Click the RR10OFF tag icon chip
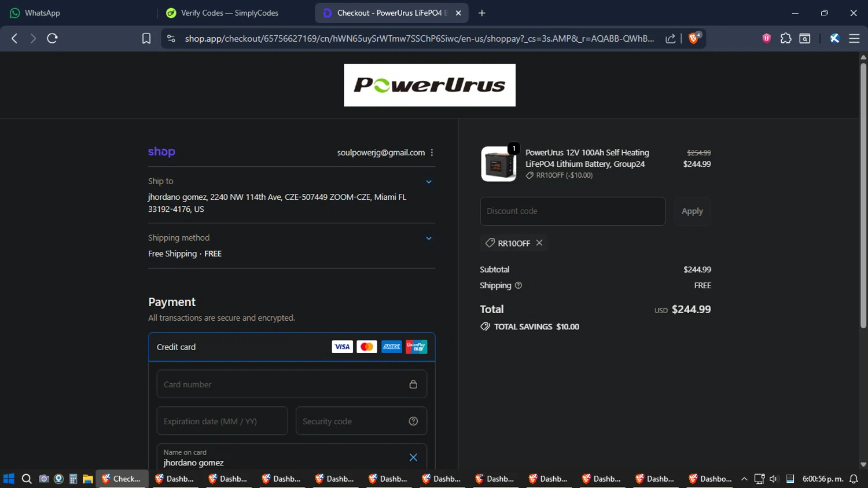Screen dimensions: 868x488 490,243
